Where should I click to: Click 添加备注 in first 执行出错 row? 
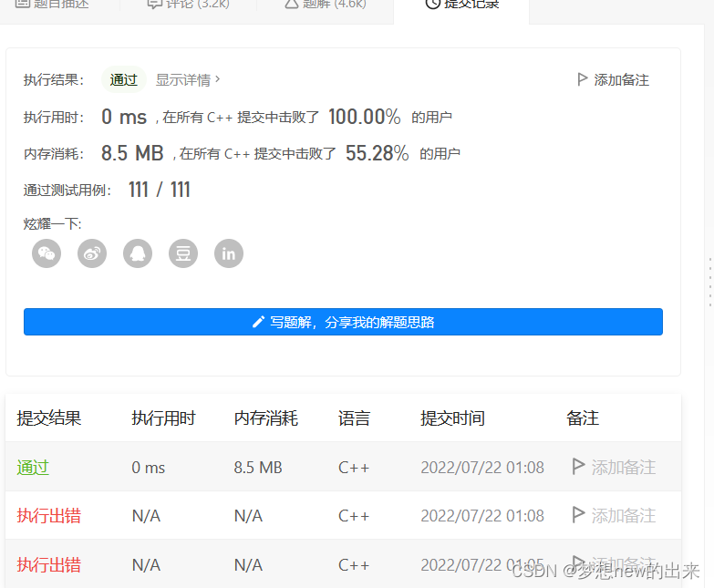coord(624,516)
